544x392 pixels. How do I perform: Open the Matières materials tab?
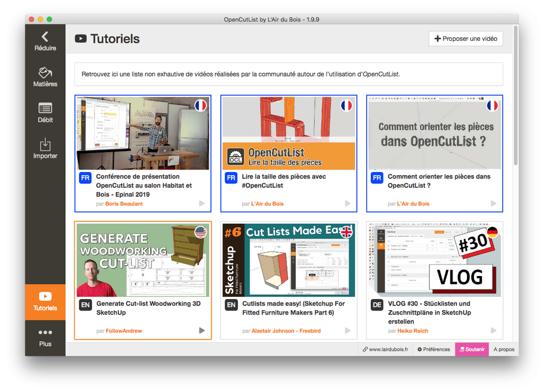[45, 77]
